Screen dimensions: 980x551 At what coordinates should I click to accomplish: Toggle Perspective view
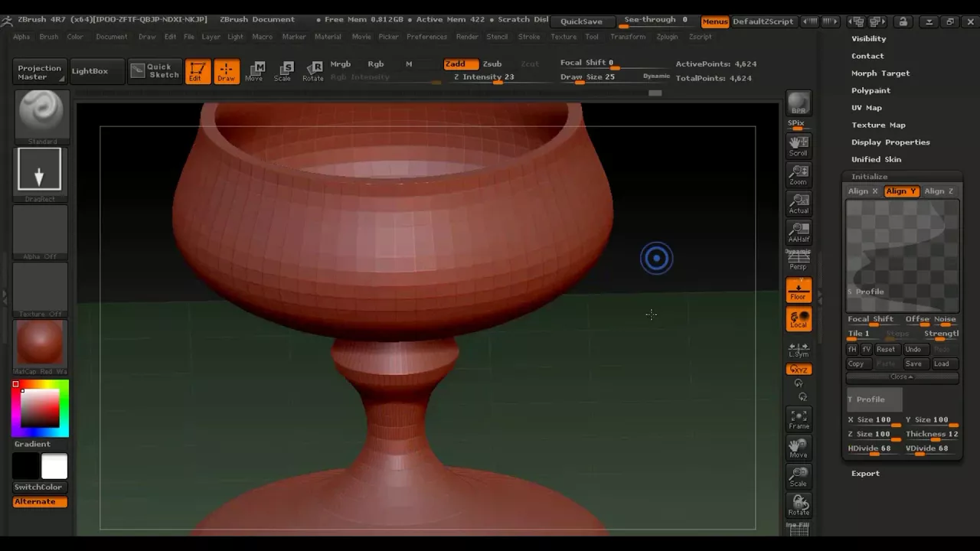(x=799, y=260)
